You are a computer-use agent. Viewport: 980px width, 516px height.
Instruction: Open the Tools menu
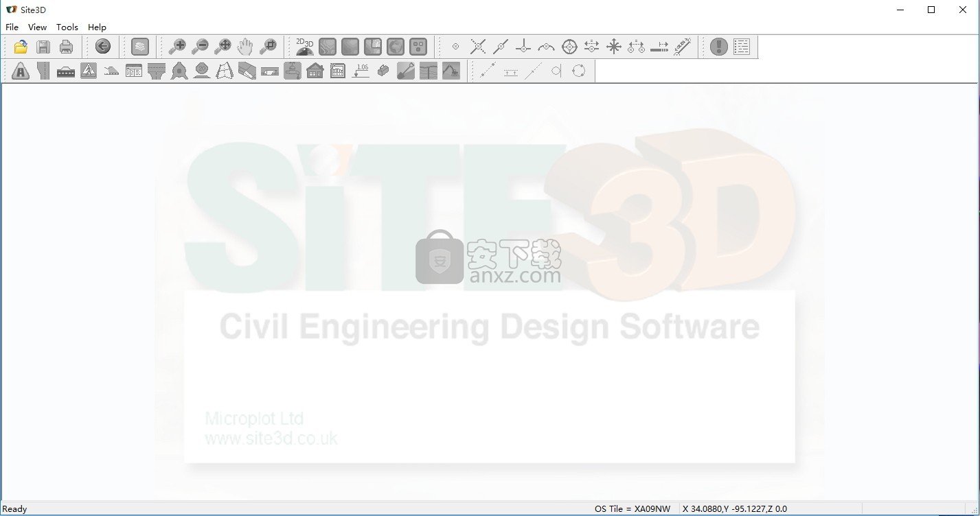[x=67, y=27]
